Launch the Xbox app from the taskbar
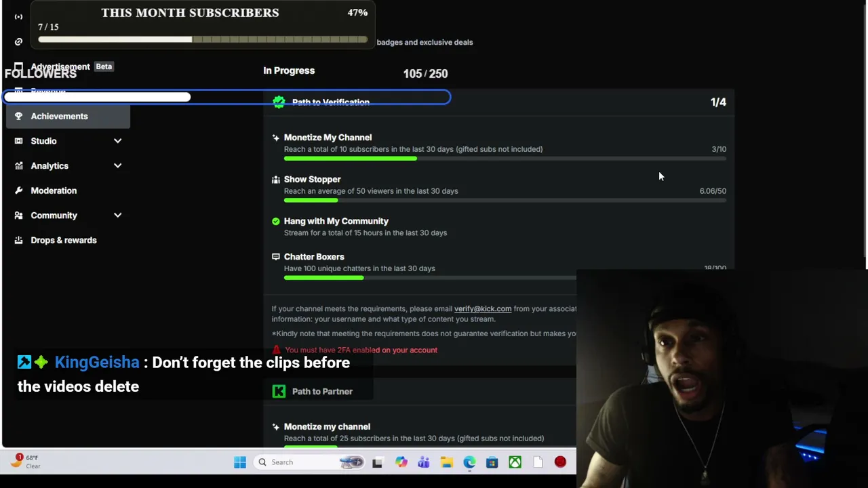The width and height of the screenshot is (868, 488). coord(515,462)
